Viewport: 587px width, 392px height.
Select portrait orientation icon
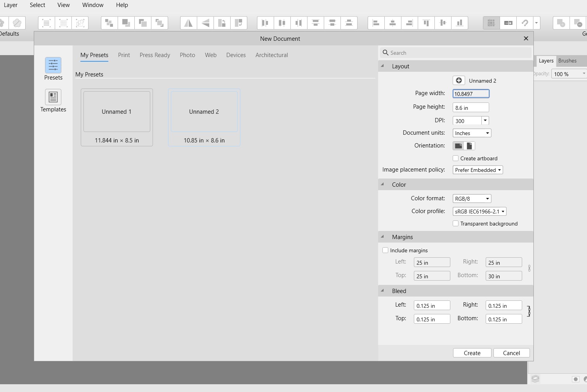469,146
